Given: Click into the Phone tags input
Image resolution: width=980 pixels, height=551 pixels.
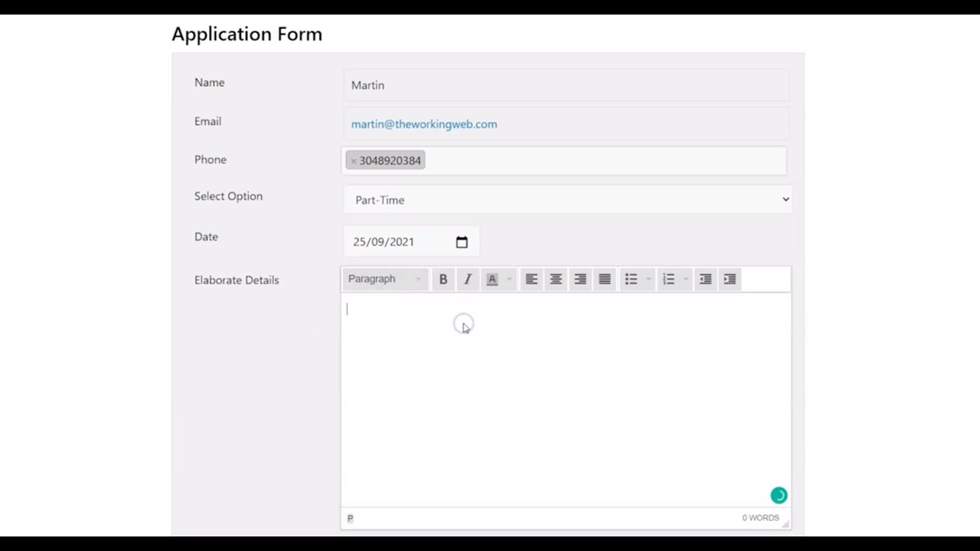Looking at the screenshot, I should pyautogui.click(x=563, y=161).
